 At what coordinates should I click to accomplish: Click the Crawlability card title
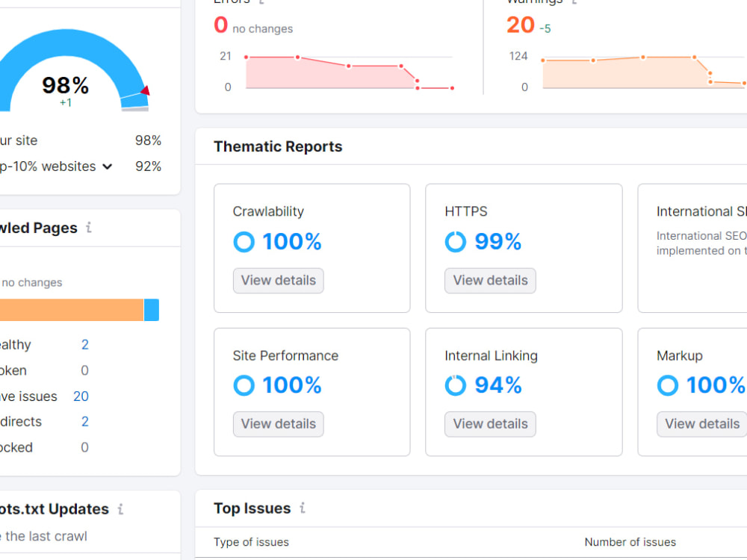click(x=268, y=211)
